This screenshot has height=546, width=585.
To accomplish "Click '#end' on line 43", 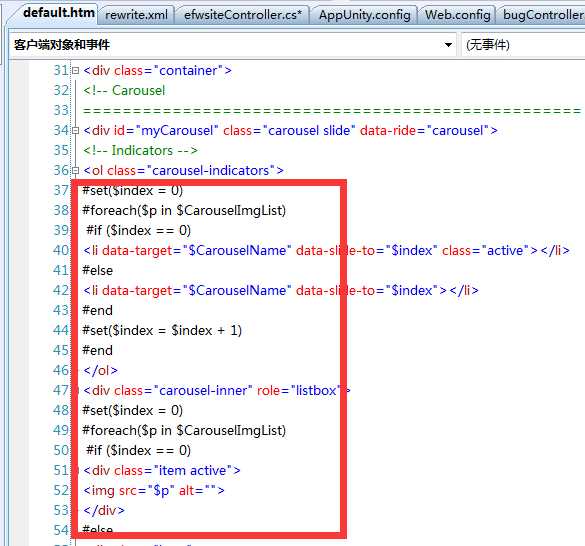I will (x=97, y=310).
